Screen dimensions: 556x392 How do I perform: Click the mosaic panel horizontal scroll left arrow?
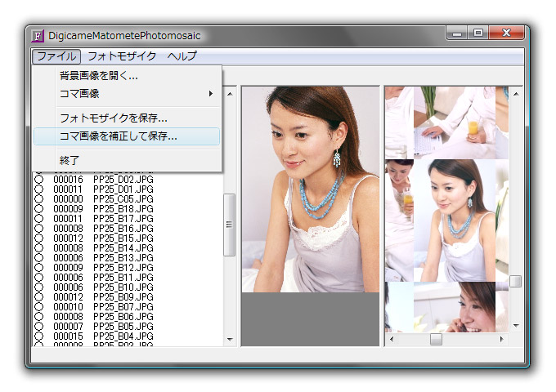click(x=392, y=339)
